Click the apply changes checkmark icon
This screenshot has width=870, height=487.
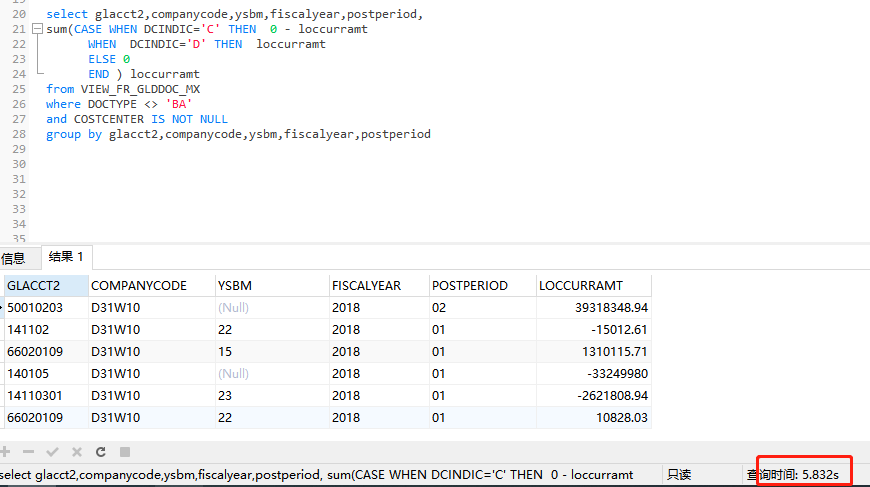[x=52, y=452]
